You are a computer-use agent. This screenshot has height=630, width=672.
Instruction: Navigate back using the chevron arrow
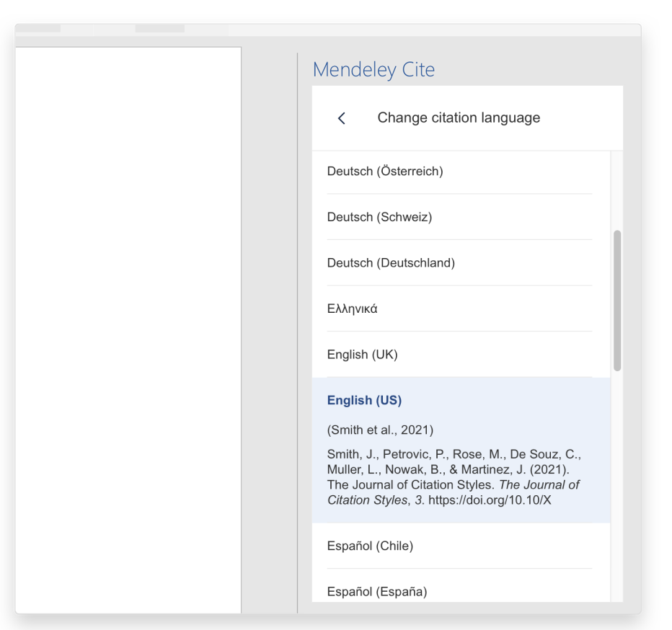coord(340,117)
